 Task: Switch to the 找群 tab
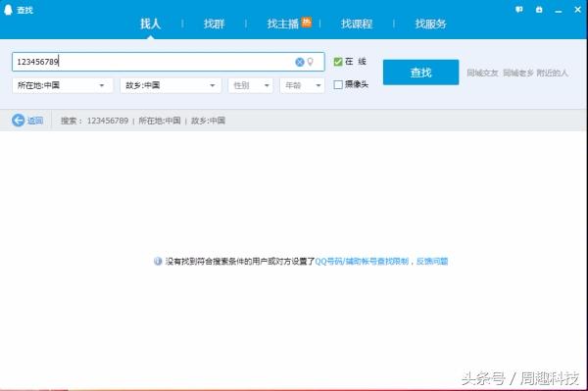pyautogui.click(x=214, y=24)
